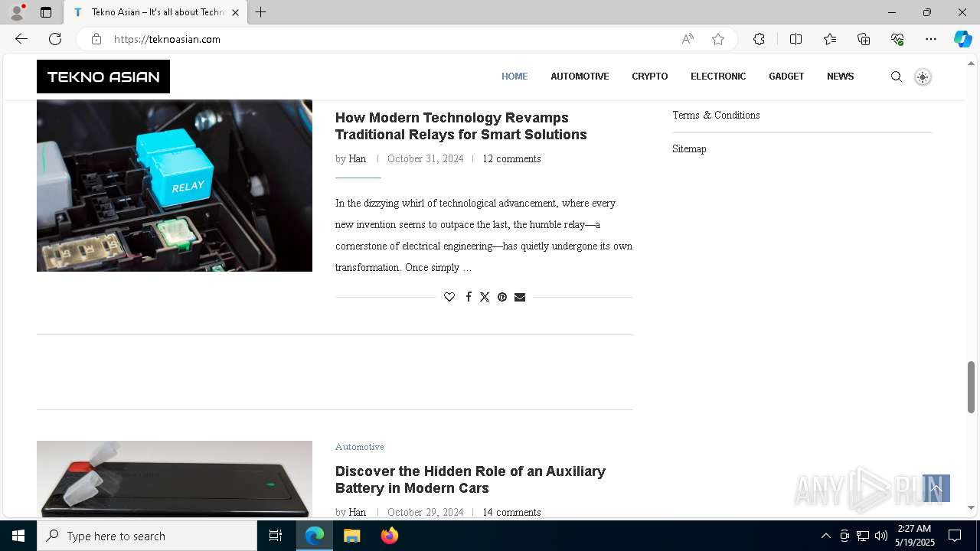Image resolution: width=980 pixels, height=551 pixels.
Task: Launch Firefox from taskbar
Action: [x=390, y=536]
